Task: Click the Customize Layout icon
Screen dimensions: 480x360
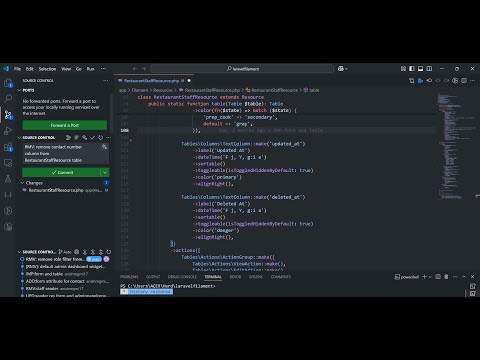Action: click(403, 69)
